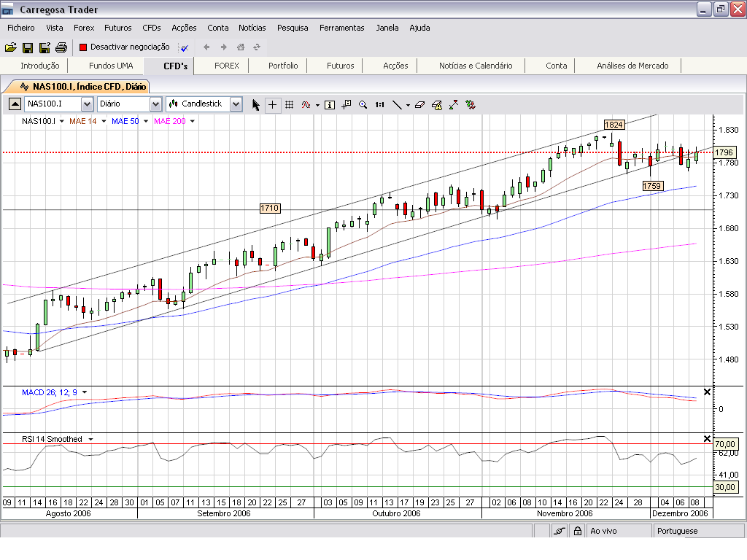Open the Candlestick chart type dropdown
The width and height of the screenshot is (747, 560).
coord(236,104)
